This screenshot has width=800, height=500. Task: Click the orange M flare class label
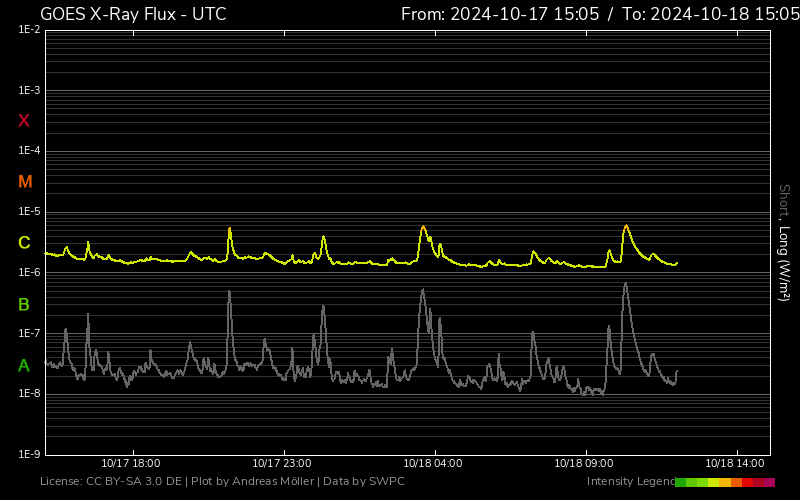25,182
